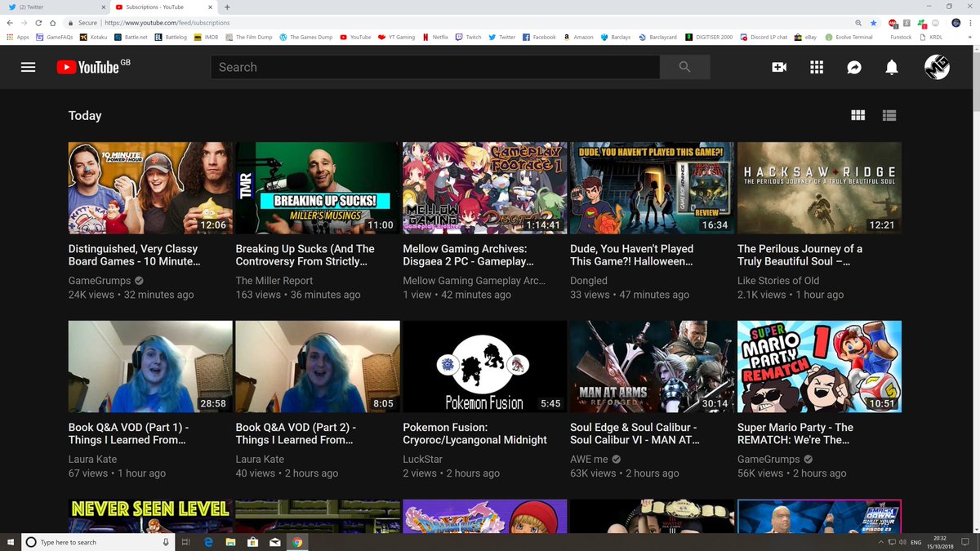This screenshot has height=551, width=980.
Task: Open the Facebook bookmark
Action: (x=539, y=37)
